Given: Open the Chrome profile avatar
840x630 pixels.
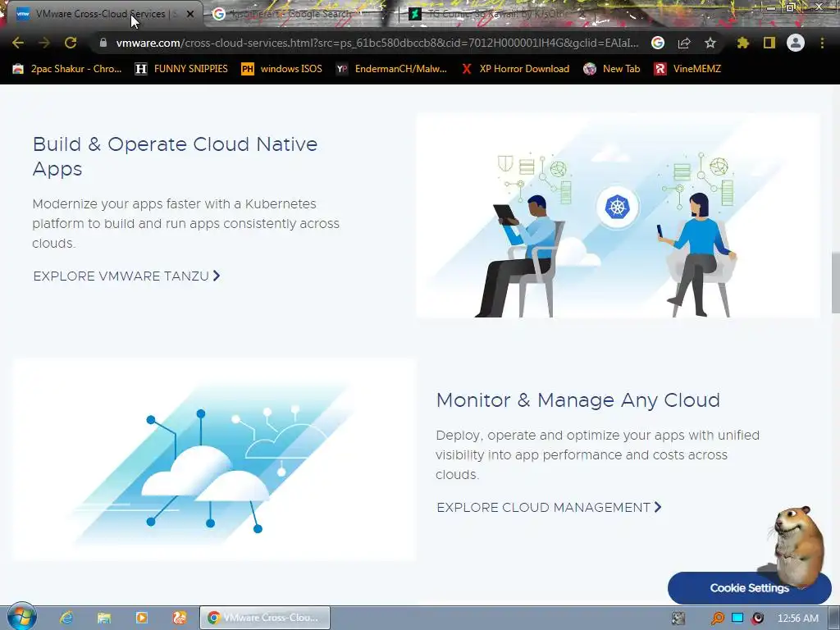Looking at the screenshot, I should [x=796, y=43].
